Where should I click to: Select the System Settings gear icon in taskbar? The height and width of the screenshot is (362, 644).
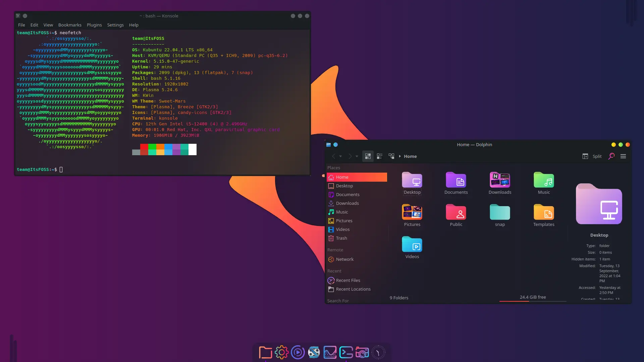(281, 352)
